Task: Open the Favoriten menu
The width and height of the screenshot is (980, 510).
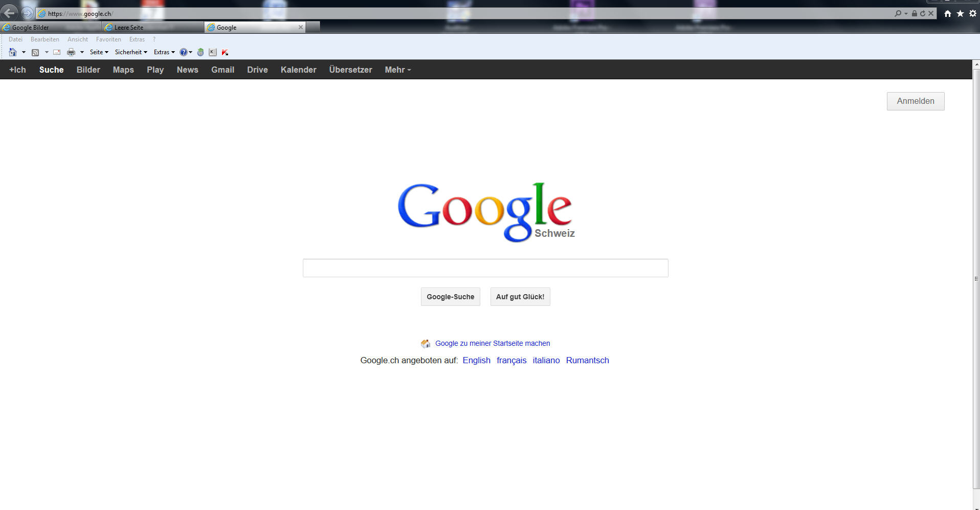Action: 108,39
